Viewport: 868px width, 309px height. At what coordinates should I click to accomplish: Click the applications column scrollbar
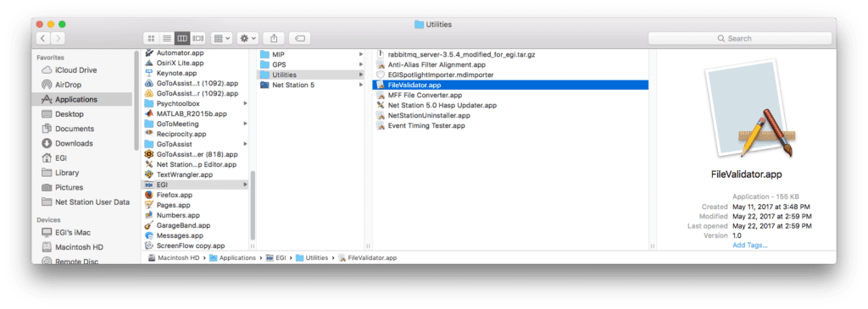click(253, 205)
